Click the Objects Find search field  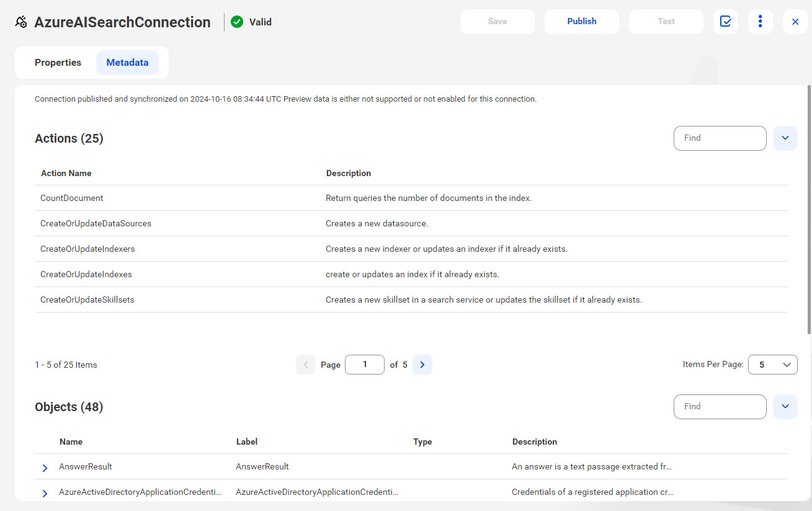click(720, 407)
